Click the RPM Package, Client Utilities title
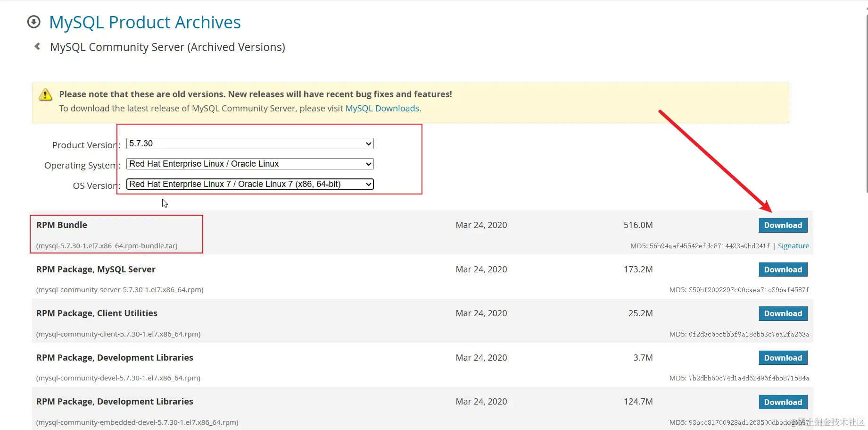The image size is (868, 430). (97, 313)
